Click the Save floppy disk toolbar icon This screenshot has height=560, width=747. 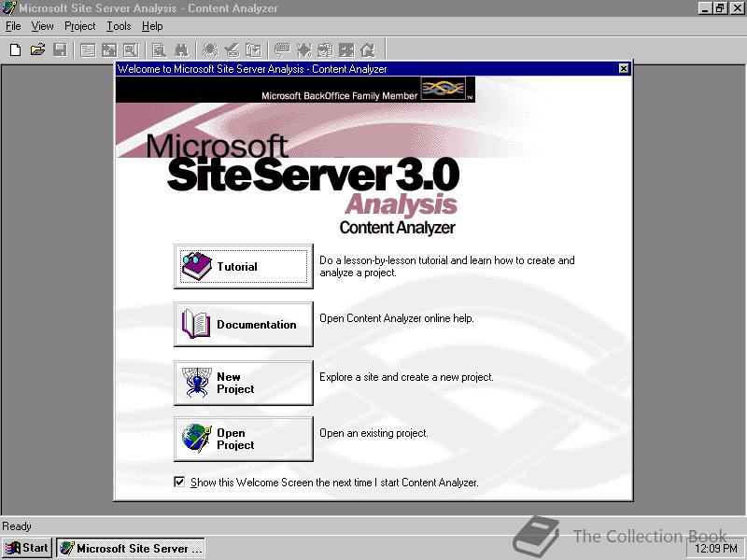click(60, 49)
